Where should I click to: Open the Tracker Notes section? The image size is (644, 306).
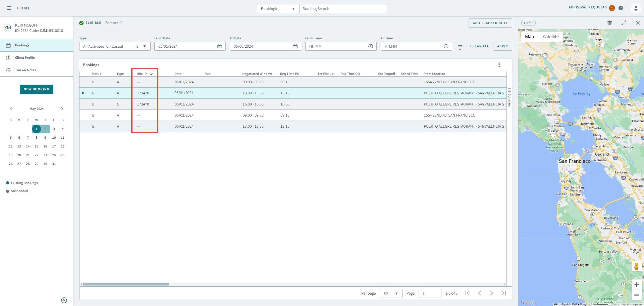25,70
